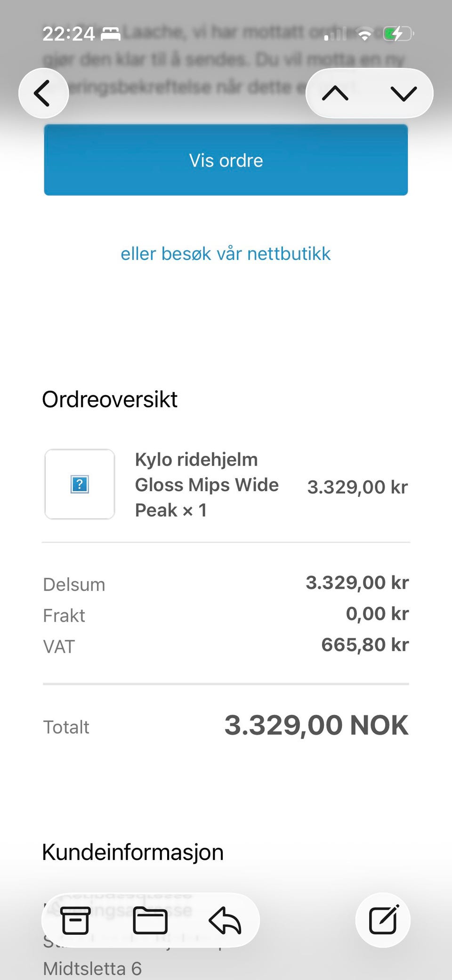The height and width of the screenshot is (980, 452).
Task: Tap the Wi-Fi status icon
Action: pyautogui.click(x=364, y=34)
